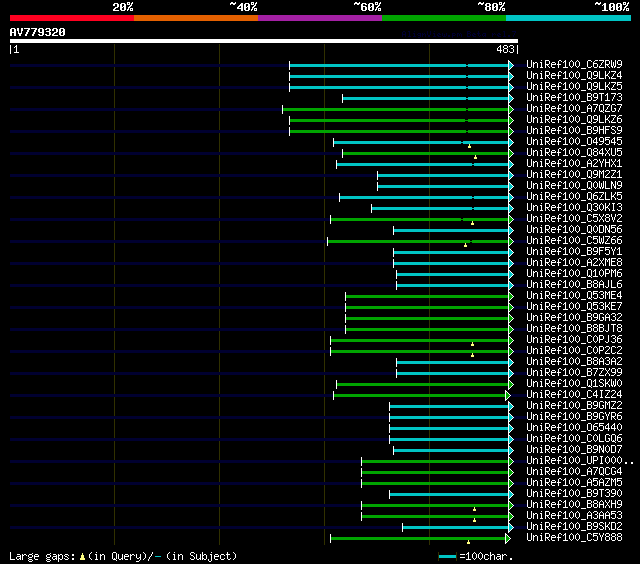Select the UniRef100_Q9LKZ5 label
The image size is (640, 564).
[x=574, y=87]
